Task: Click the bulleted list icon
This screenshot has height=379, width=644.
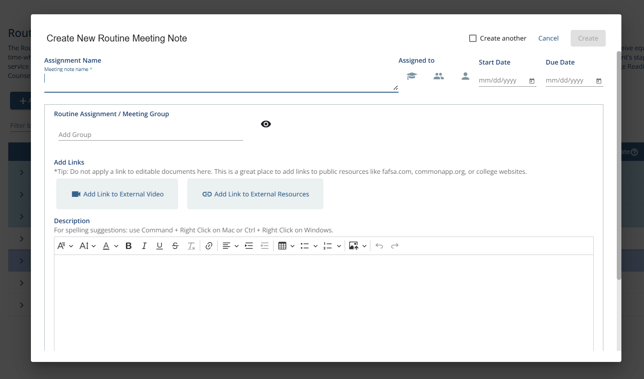Action: [304, 246]
